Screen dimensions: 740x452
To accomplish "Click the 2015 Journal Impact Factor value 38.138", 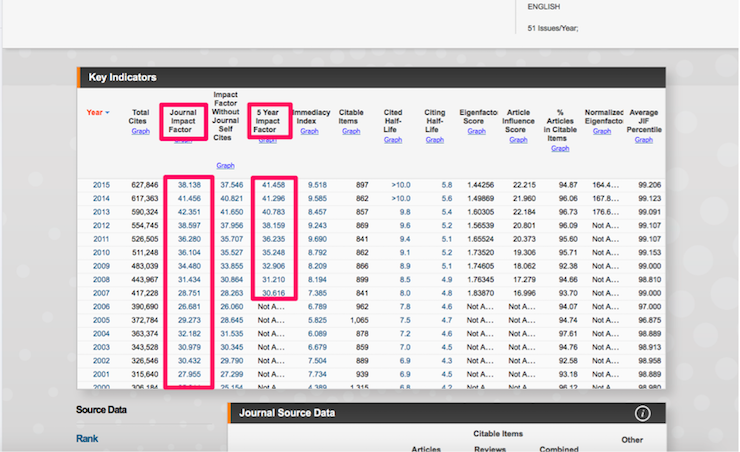I will coord(189,185).
